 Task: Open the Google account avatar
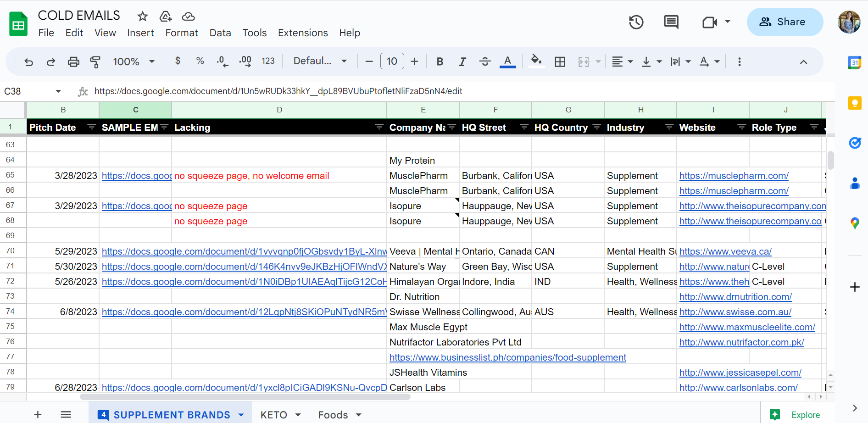click(849, 22)
